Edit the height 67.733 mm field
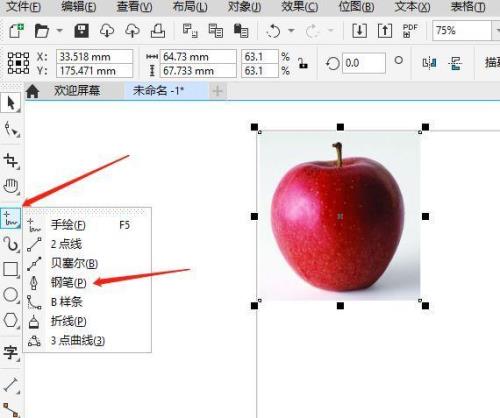Viewport: 500px width, 418px height. click(198, 71)
